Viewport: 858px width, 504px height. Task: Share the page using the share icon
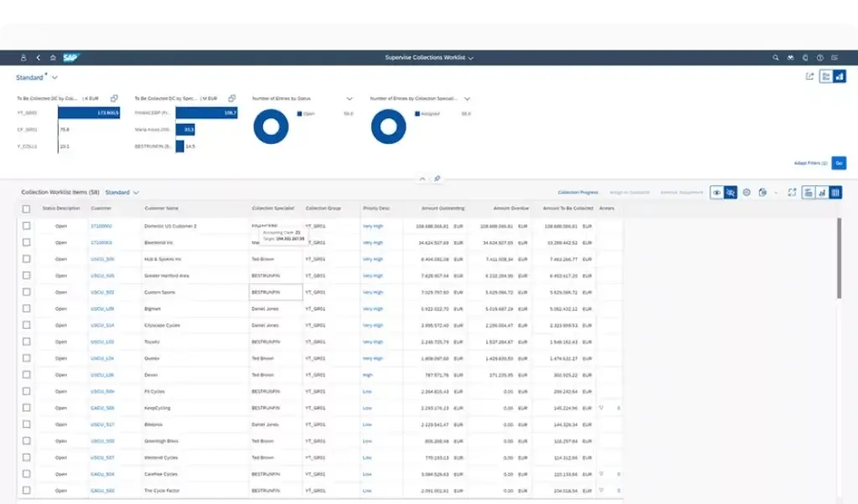tap(810, 76)
